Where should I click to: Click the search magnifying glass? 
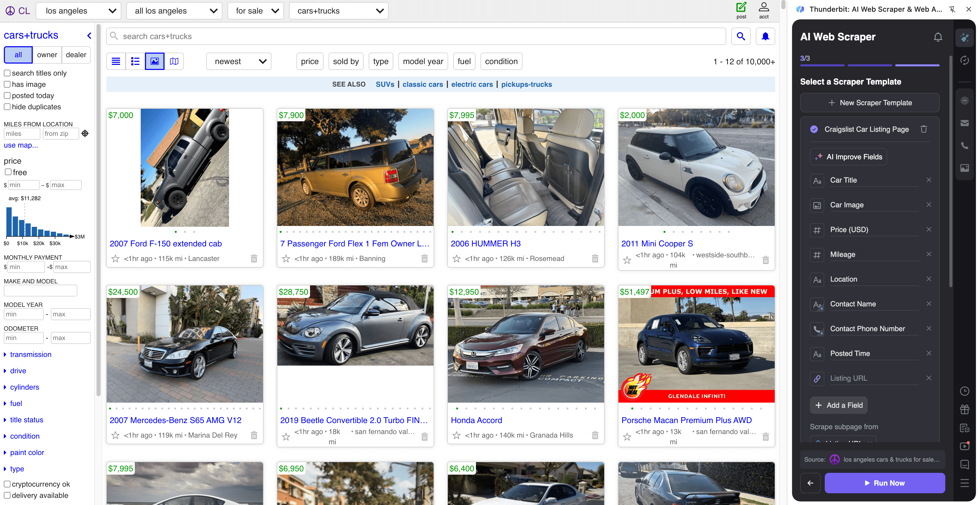741,36
